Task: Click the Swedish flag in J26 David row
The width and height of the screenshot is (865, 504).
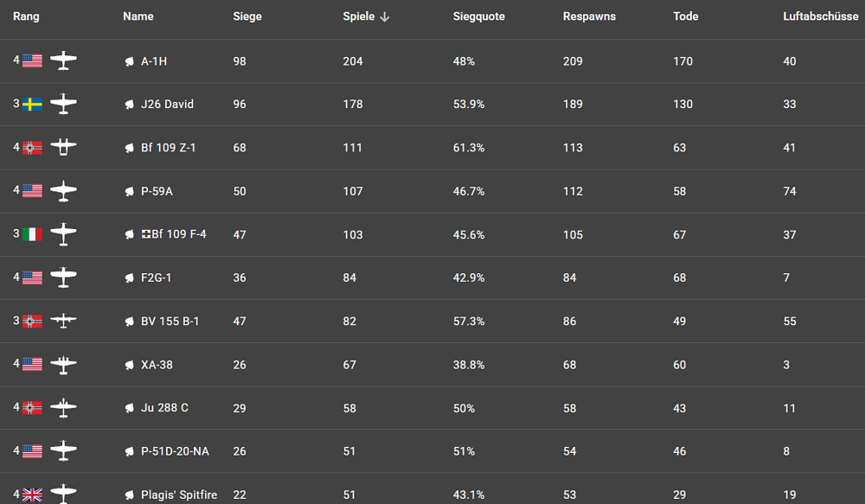Action: pos(32,105)
